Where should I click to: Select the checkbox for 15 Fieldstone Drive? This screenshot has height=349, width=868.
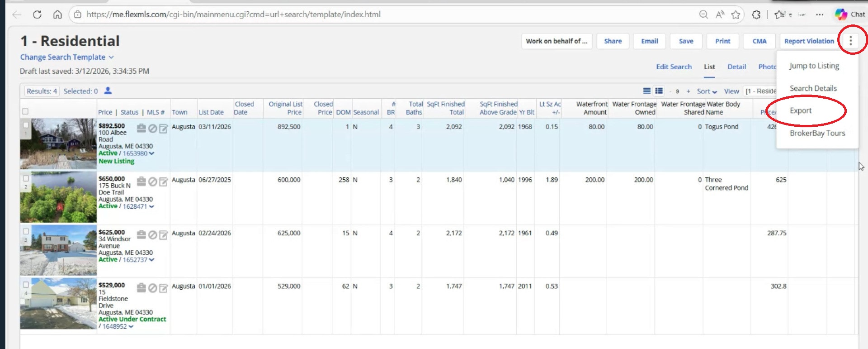click(26, 285)
